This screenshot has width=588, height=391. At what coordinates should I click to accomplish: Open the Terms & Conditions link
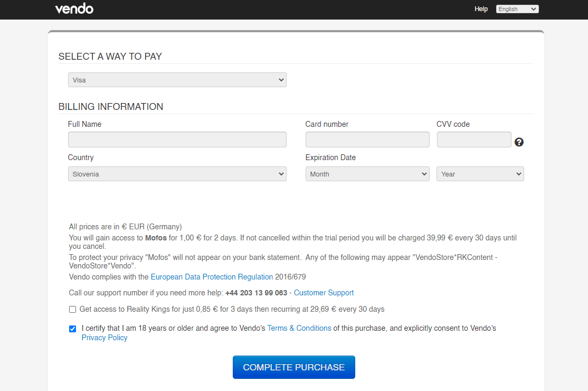pyautogui.click(x=299, y=328)
